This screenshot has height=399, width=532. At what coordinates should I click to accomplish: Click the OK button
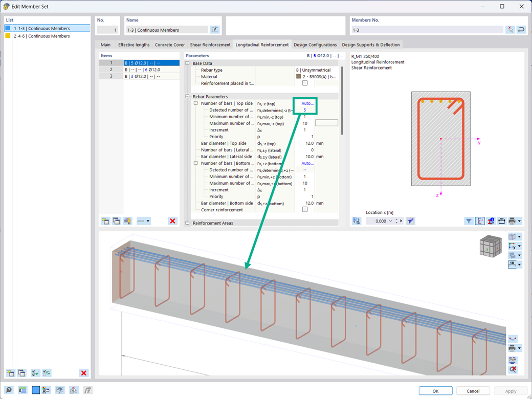(435, 391)
